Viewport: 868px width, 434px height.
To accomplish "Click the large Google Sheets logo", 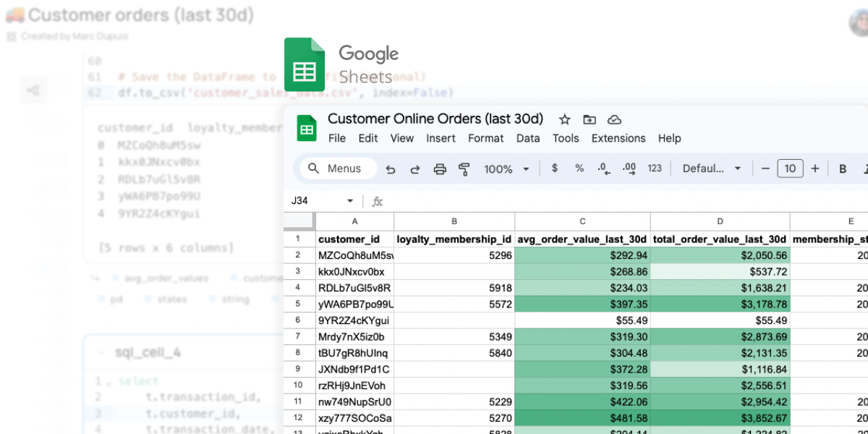I will tap(305, 65).
